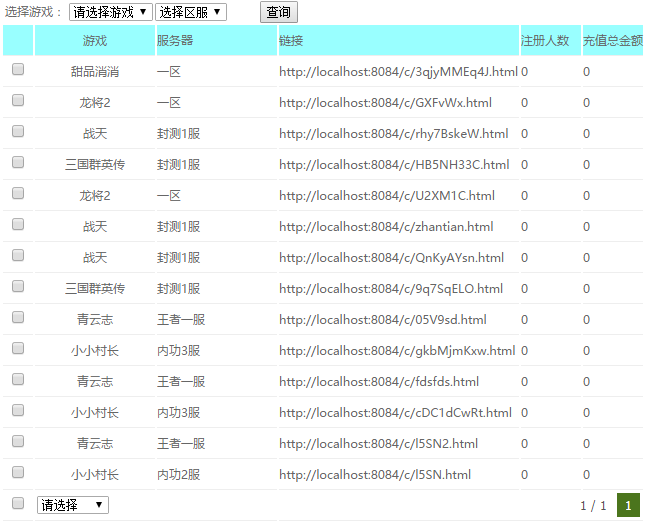This screenshot has width=646, height=524.
Task: Check the l5SN.html row checkbox
Action: pos(18,472)
